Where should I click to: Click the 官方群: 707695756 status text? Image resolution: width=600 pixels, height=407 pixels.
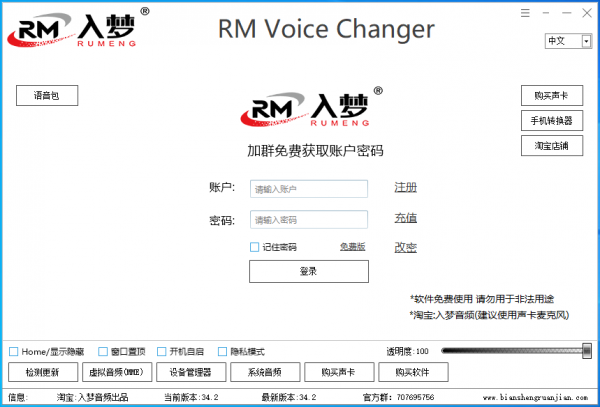coord(398,397)
